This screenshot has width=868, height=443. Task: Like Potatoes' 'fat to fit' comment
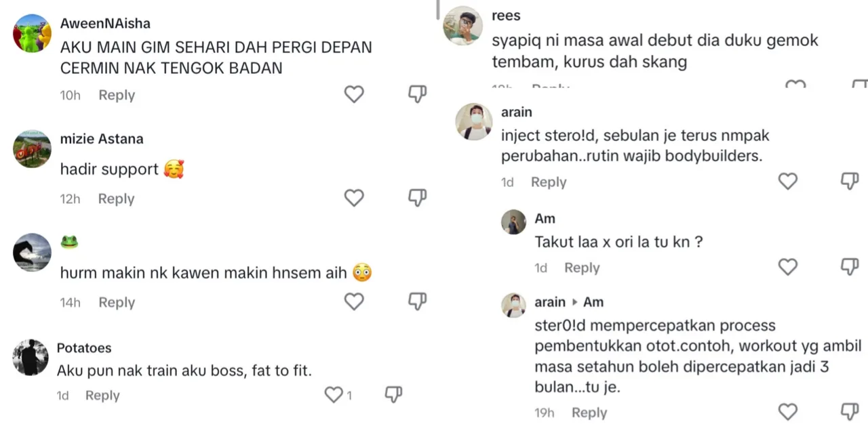pos(334,395)
